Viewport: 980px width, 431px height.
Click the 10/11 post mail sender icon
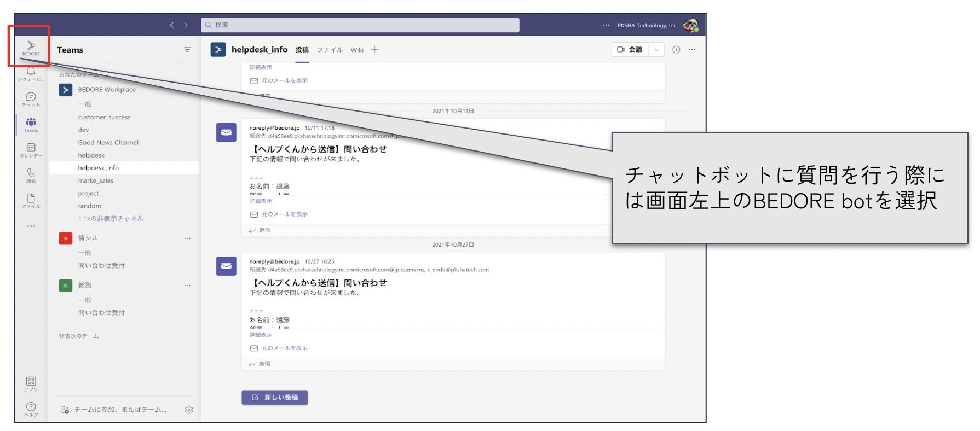226,132
